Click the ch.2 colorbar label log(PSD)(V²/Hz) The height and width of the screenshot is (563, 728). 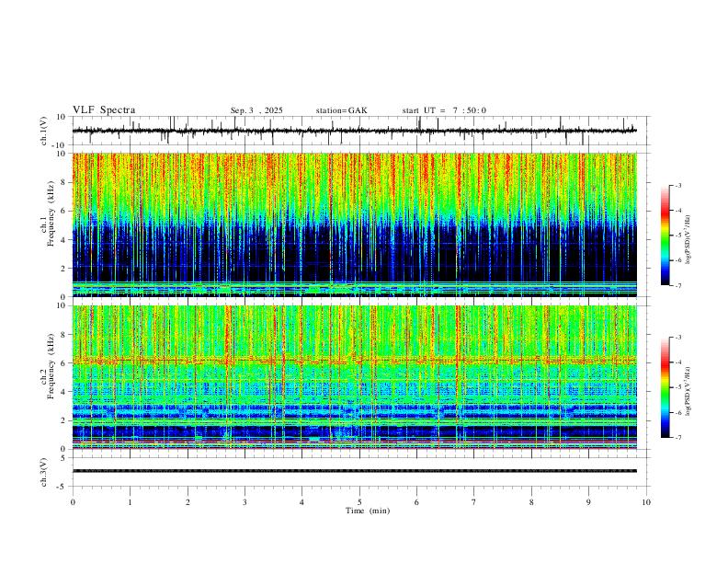pyautogui.click(x=688, y=391)
